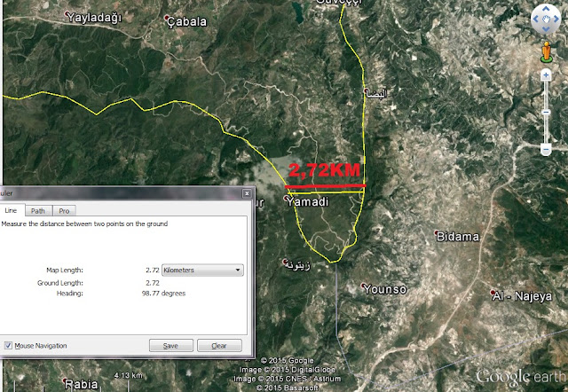Zoom in with the plus button
568x392 pixels.
click(546, 75)
